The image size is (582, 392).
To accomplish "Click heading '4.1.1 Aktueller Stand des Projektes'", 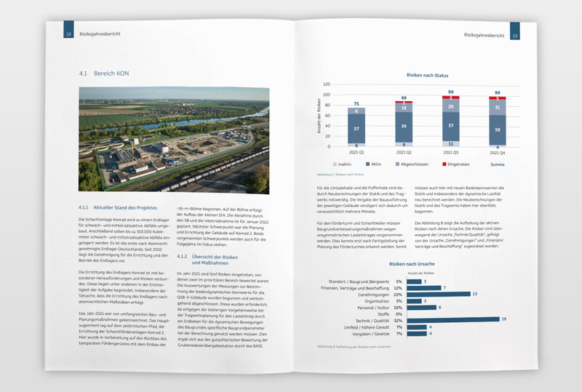I will [118, 207].
